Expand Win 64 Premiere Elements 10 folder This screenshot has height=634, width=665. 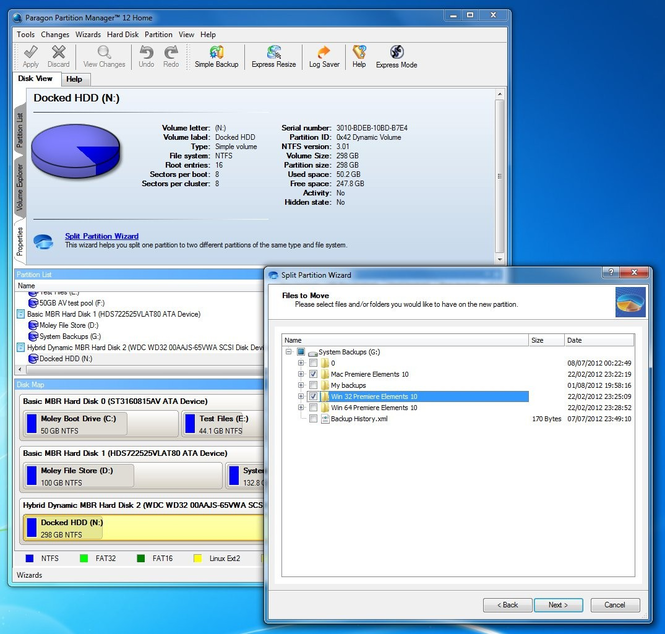tap(301, 408)
